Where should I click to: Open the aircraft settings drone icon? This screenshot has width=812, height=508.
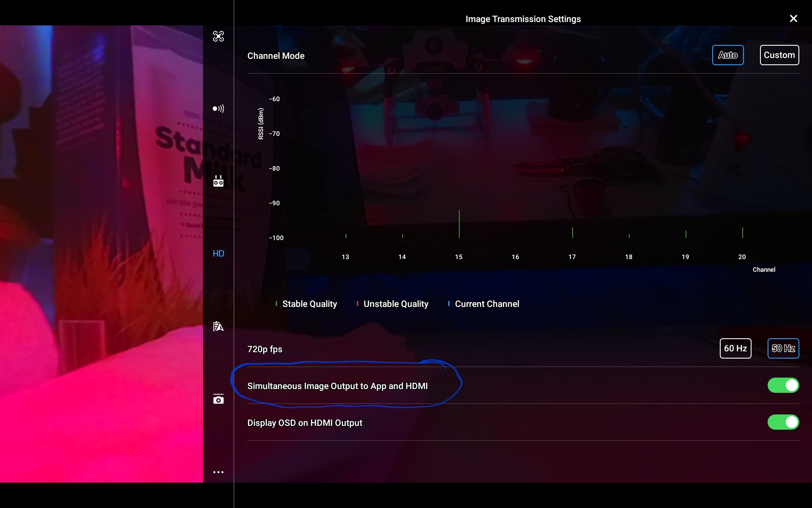pos(218,36)
